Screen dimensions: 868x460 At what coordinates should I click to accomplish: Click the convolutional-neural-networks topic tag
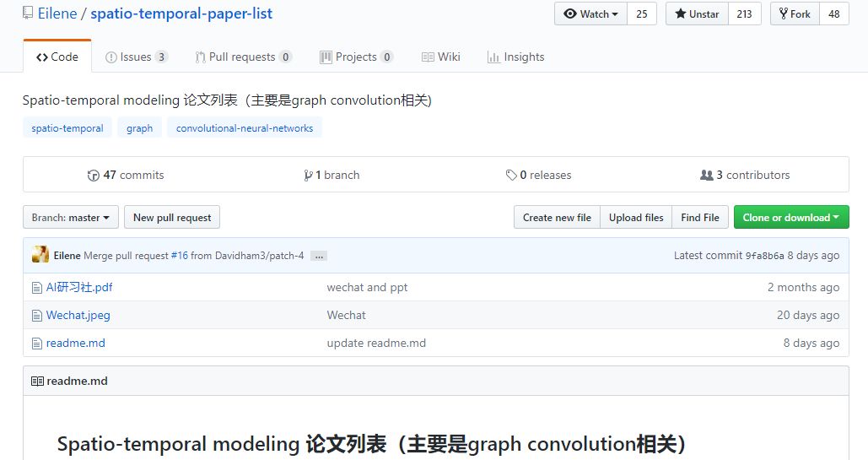tap(245, 128)
